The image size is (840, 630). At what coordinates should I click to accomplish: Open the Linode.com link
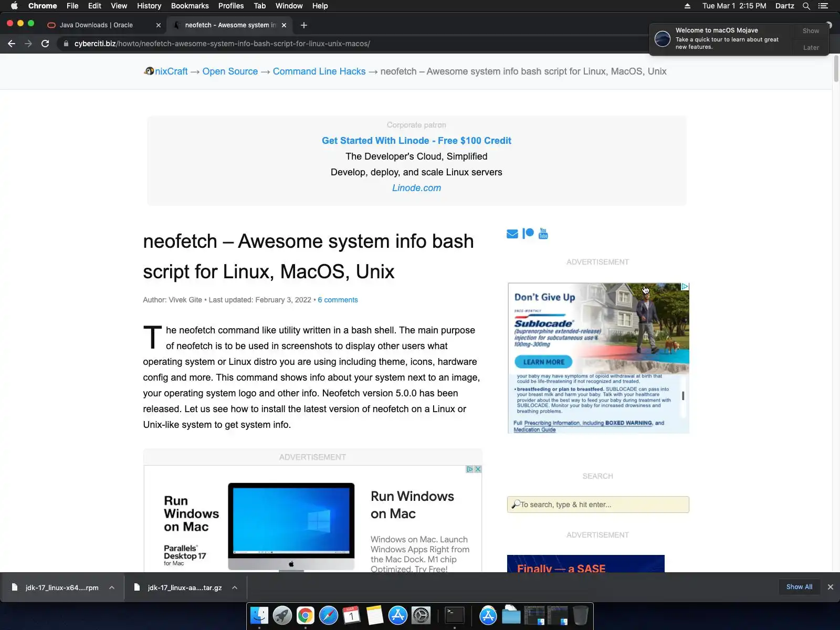click(416, 188)
